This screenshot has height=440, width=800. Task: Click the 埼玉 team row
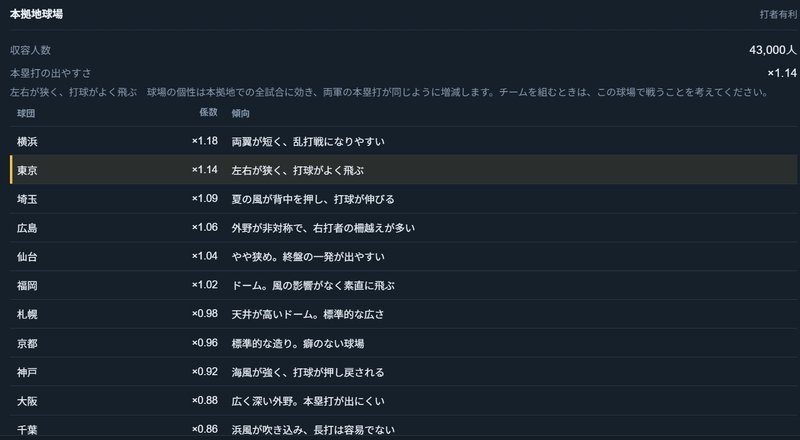[403, 199]
